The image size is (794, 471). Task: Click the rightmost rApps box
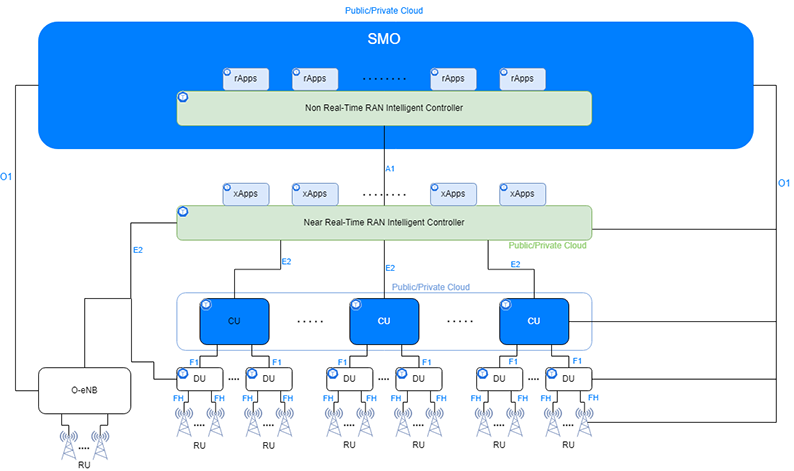(x=523, y=79)
